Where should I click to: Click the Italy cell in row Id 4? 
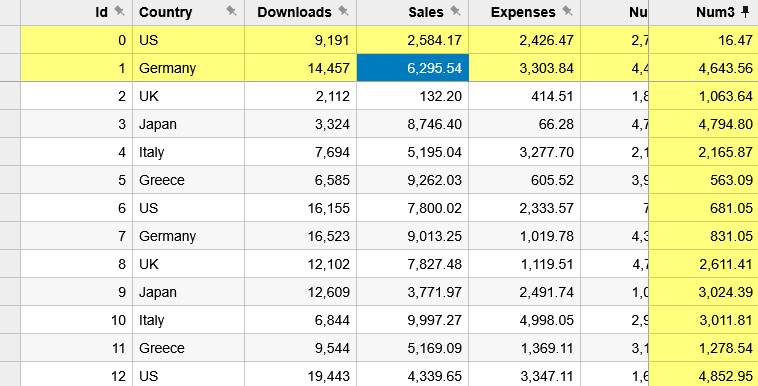189,152
